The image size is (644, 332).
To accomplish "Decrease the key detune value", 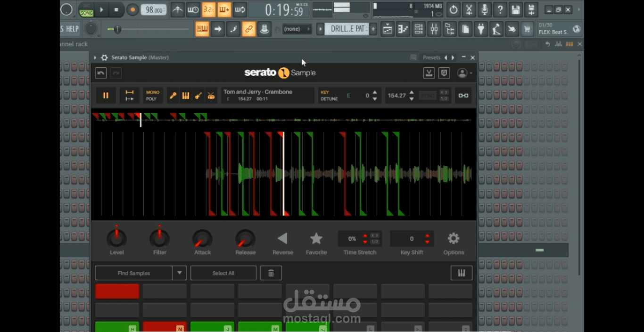I will (375, 99).
